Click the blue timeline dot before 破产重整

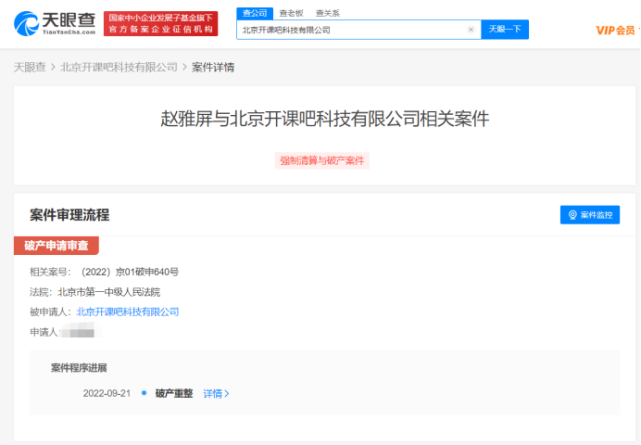[144, 393]
